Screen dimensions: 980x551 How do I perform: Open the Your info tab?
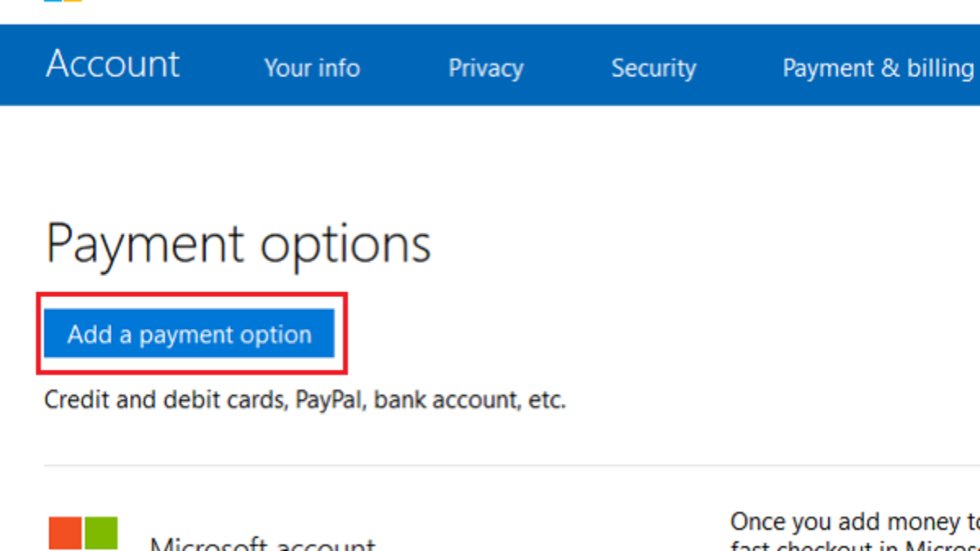(x=312, y=68)
